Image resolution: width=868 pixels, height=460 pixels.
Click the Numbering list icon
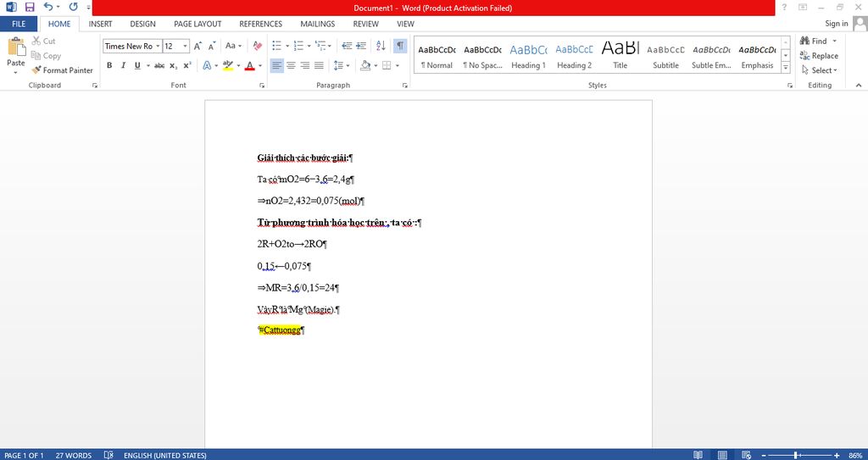[298, 46]
